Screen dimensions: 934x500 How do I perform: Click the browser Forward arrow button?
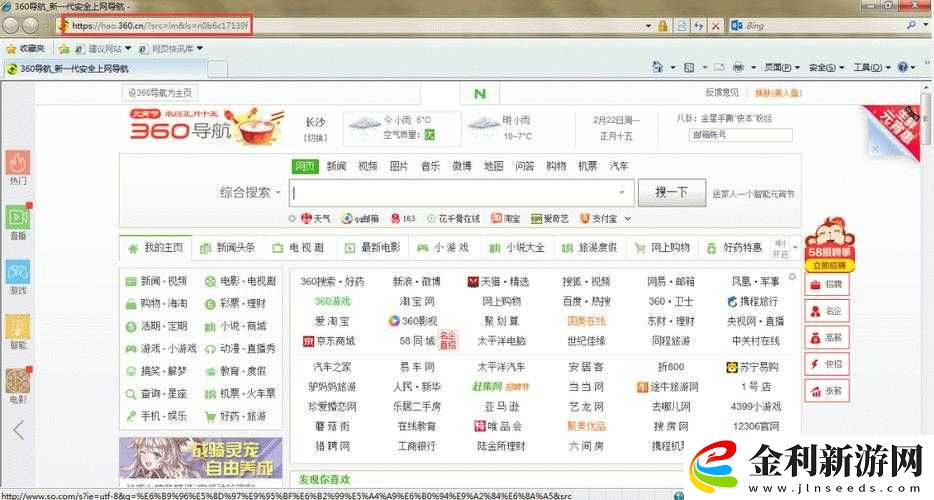[x=30, y=25]
